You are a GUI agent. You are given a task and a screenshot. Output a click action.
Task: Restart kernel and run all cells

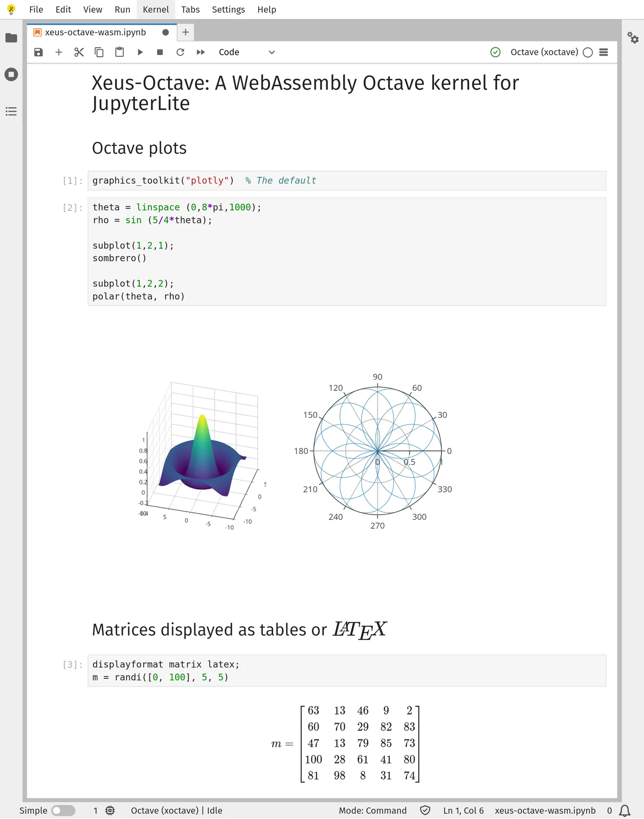pyautogui.click(x=201, y=52)
